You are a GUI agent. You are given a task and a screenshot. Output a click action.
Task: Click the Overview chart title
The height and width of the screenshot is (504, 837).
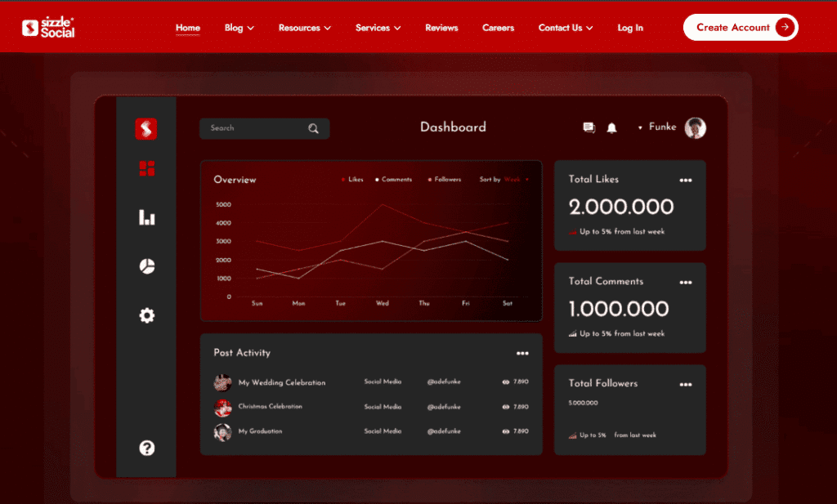[235, 180]
